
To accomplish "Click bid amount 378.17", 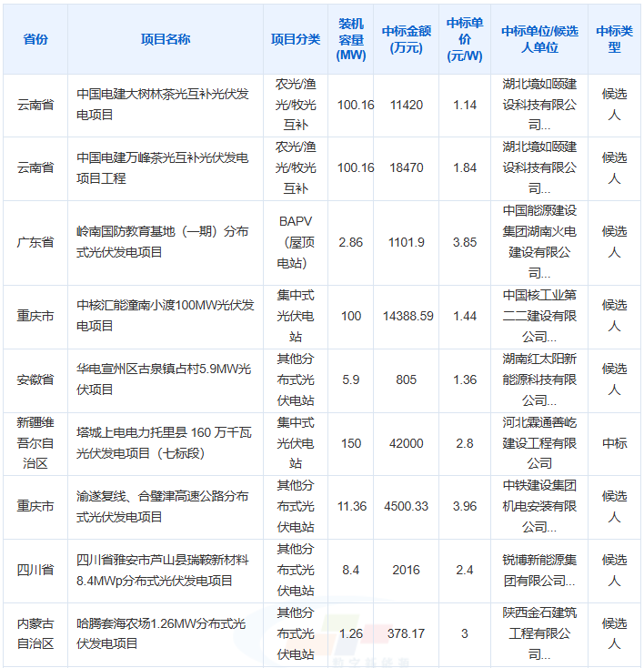I will point(407,634).
